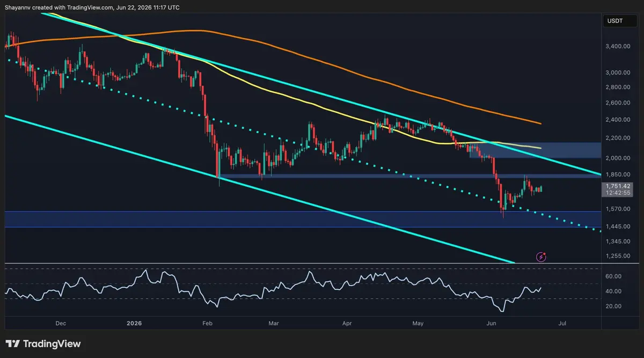Click the 2,000.00 price axis label
644x358 pixels.
click(618, 158)
